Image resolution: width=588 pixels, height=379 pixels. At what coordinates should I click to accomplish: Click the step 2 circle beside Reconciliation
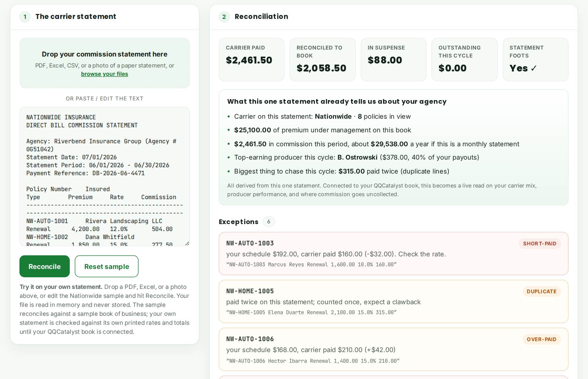tap(224, 17)
